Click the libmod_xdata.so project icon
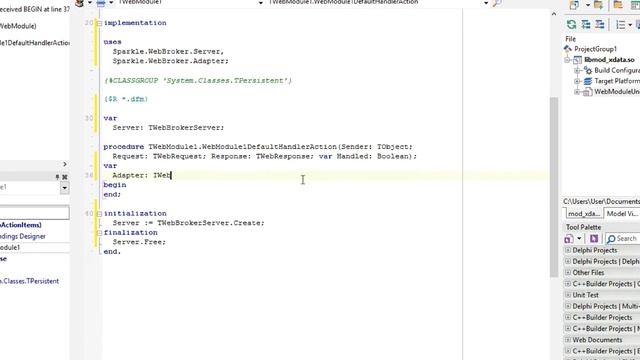 click(578, 60)
